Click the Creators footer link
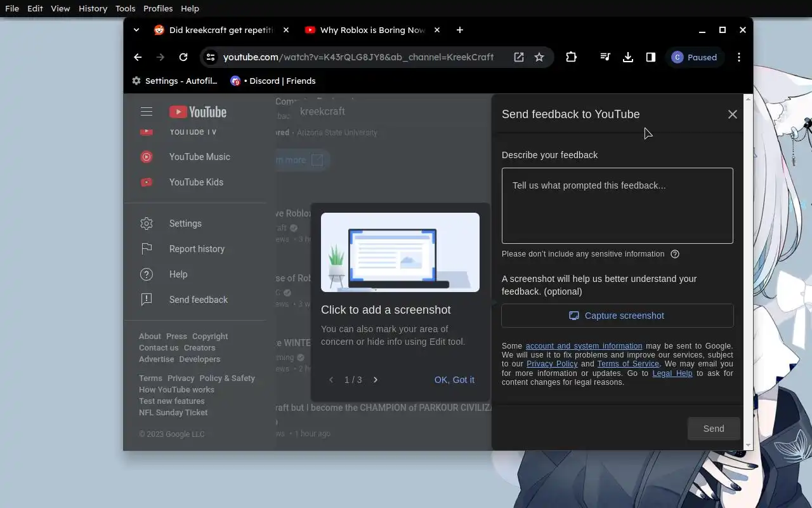The image size is (812, 508). pyautogui.click(x=199, y=348)
